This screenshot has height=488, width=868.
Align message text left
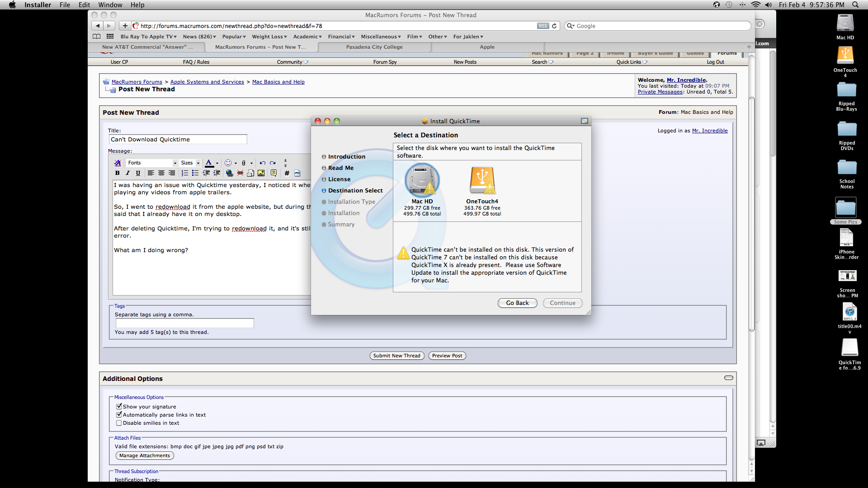pos(151,173)
